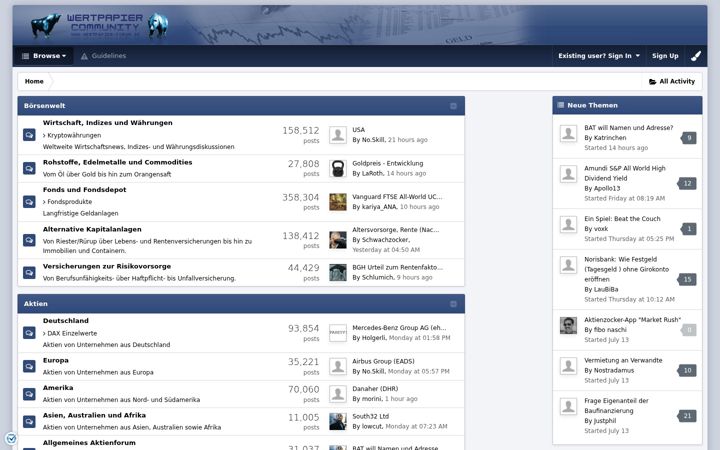Screen dimensions: 720x450
Task: Open Frage Eigenanteil der Baufinanzierung topic
Action: [x=616, y=405]
